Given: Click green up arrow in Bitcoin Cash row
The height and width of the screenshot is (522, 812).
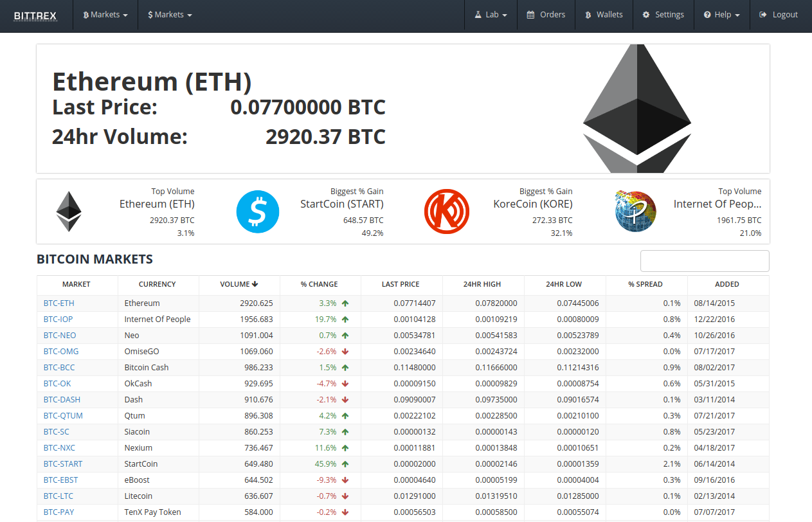Looking at the screenshot, I should [x=345, y=368].
